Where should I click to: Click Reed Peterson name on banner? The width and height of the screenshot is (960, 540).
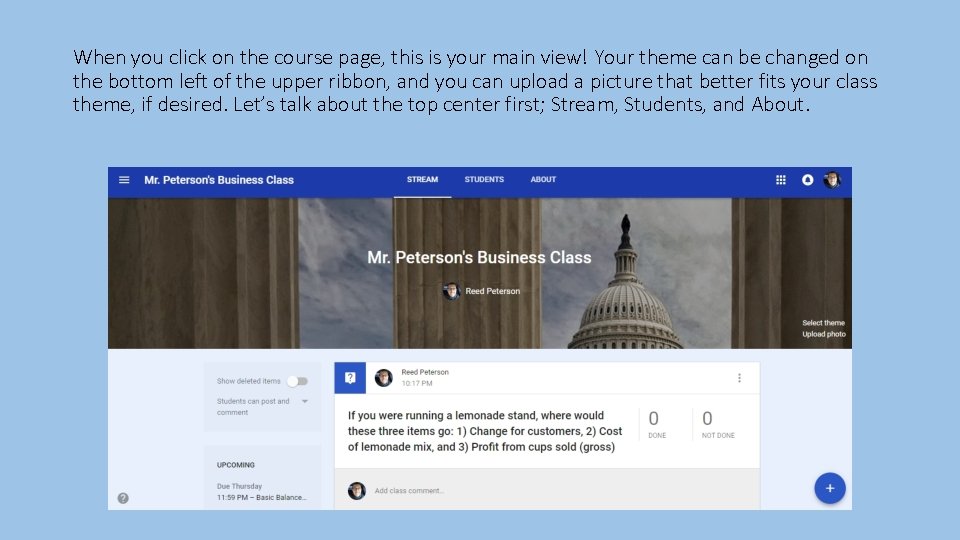[492, 291]
